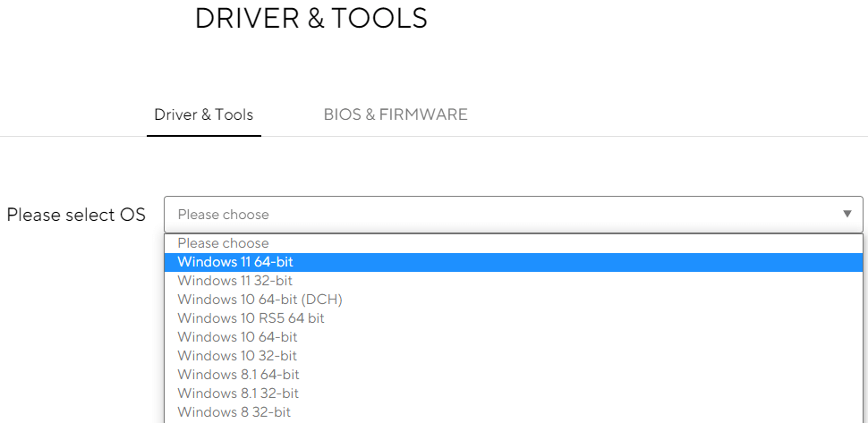868x423 pixels.
Task: Click the OS dropdown arrow icon
Action: click(x=847, y=215)
